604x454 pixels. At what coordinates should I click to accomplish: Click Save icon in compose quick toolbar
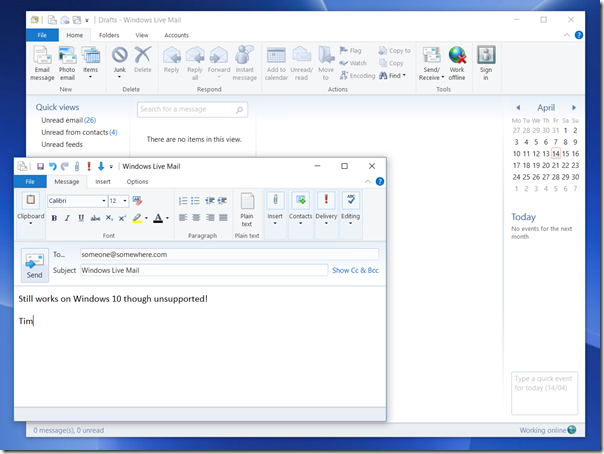click(x=40, y=166)
